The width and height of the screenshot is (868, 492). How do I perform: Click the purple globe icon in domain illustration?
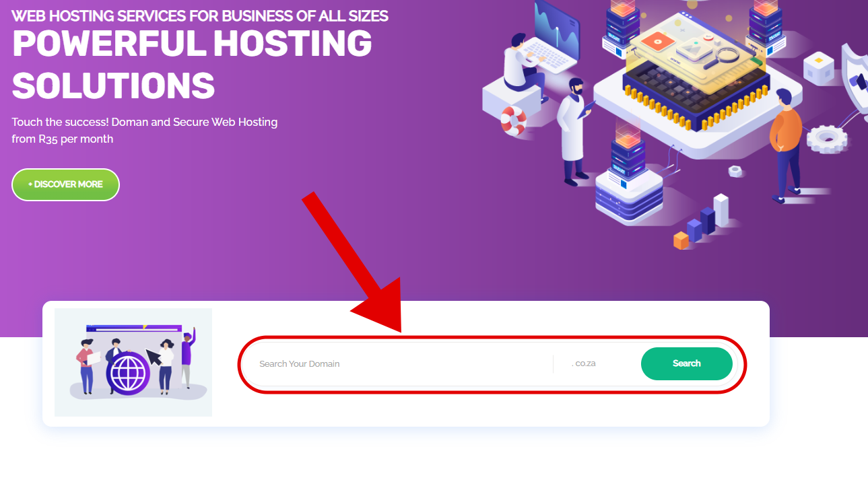point(127,374)
